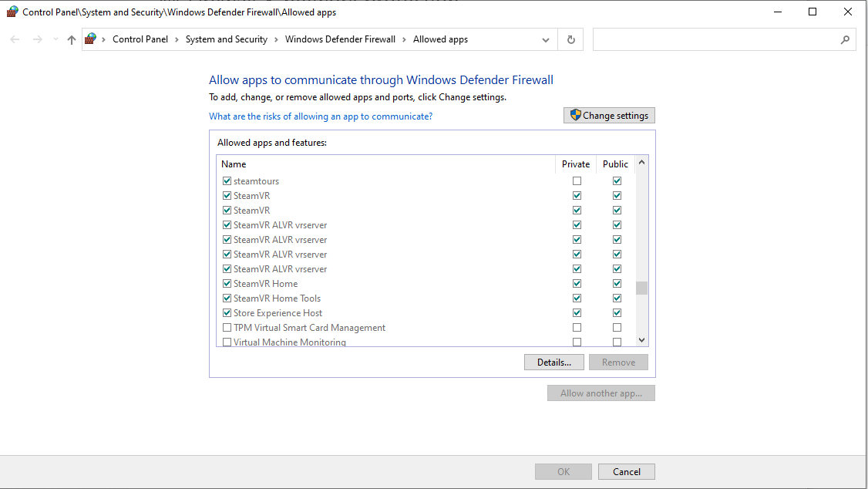The height and width of the screenshot is (489, 868).
Task: Open Details for selected app
Action: [554, 363]
